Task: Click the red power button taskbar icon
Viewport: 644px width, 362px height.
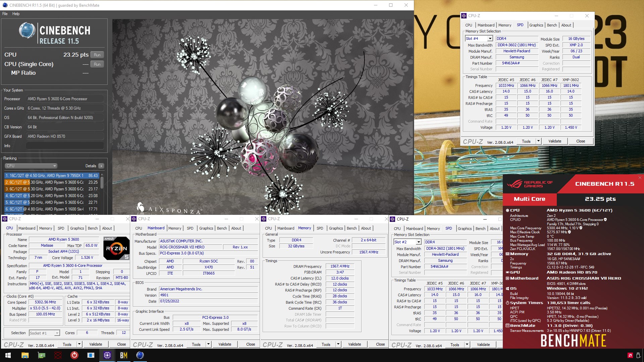Action: pos(74,355)
